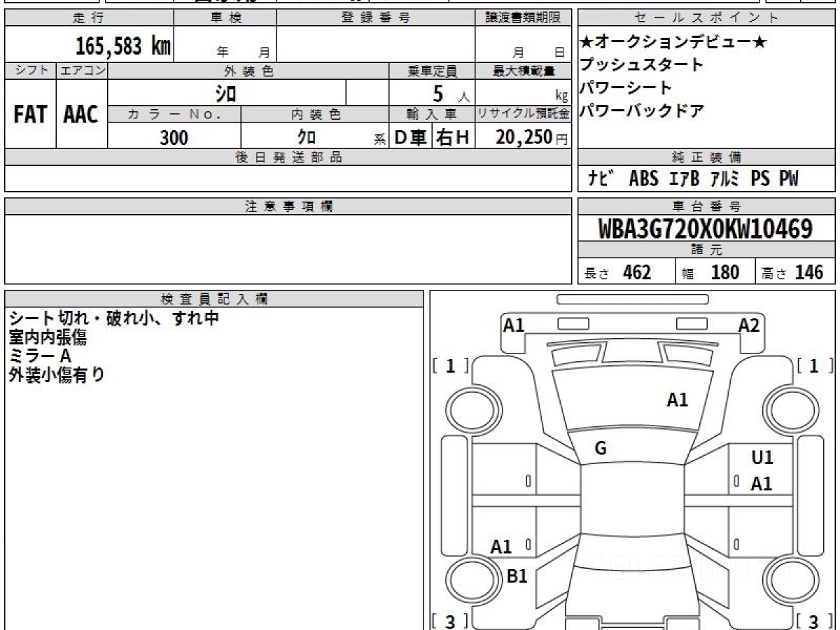840x630 pixels.
Task: Select the inspector note 室内内張傷
Action: pos(48,337)
